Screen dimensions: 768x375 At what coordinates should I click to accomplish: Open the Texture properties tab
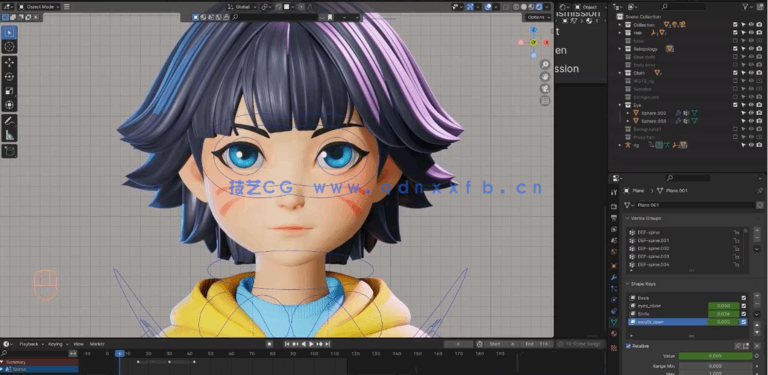614,348
